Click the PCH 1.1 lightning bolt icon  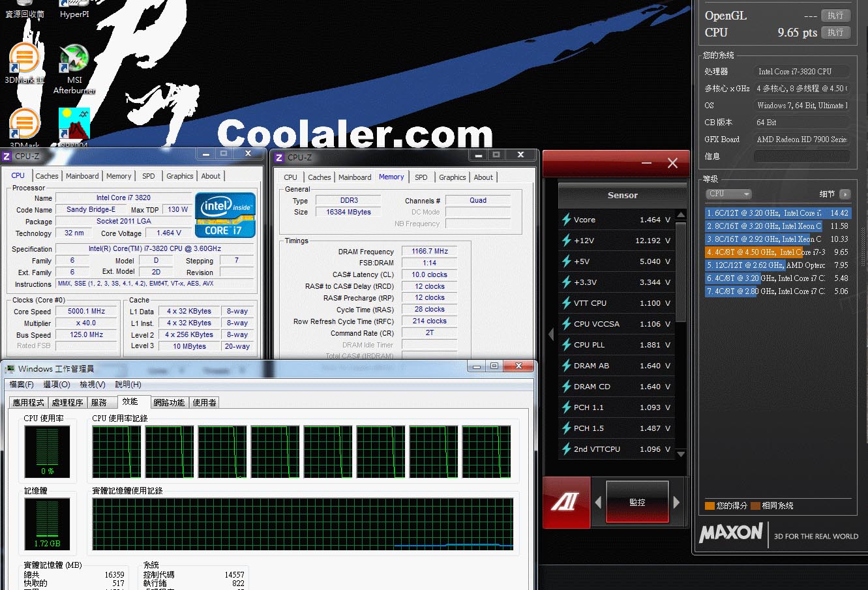point(567,407)
